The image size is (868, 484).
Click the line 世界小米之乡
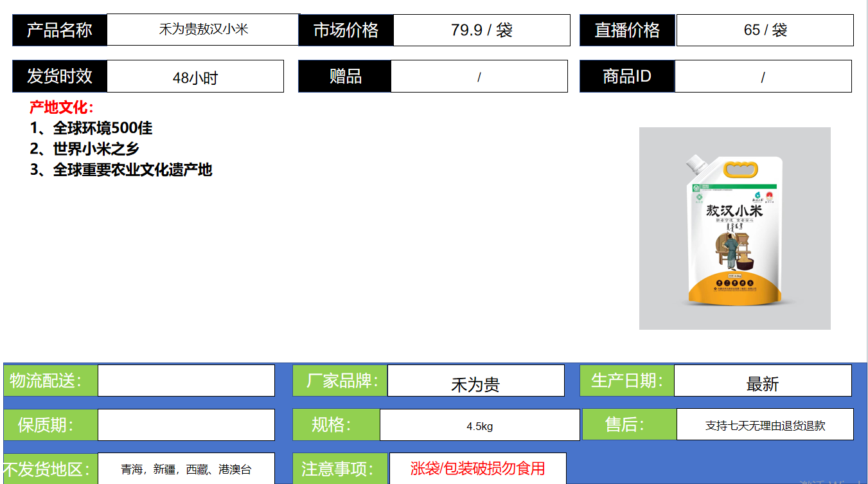coord(85,148)
